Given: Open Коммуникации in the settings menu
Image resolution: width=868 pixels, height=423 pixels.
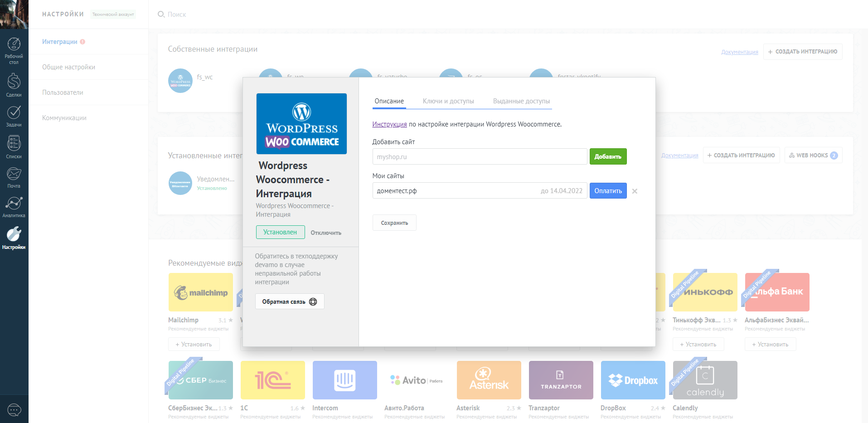Looking at the screenshot, I should point(64,117).
